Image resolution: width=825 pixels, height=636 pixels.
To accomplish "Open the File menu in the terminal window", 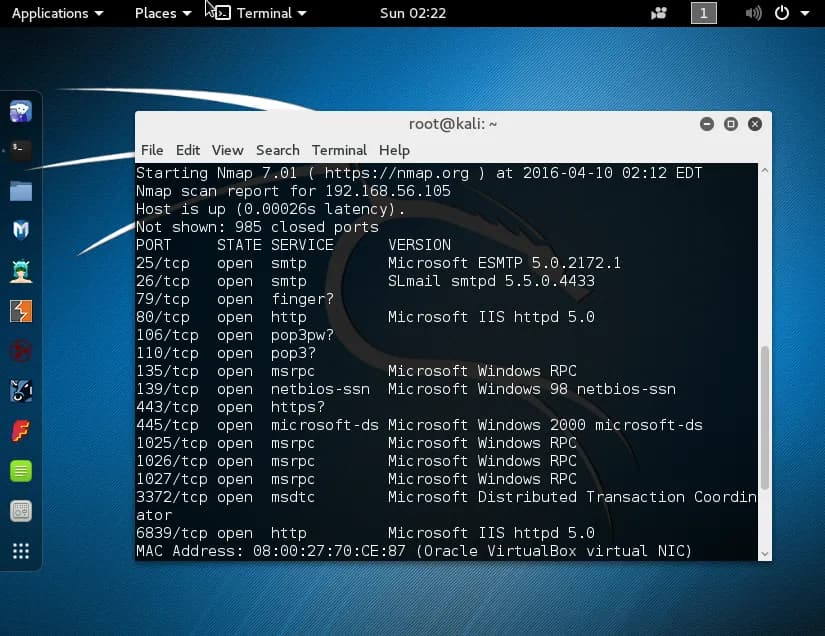I will [152, 150].
